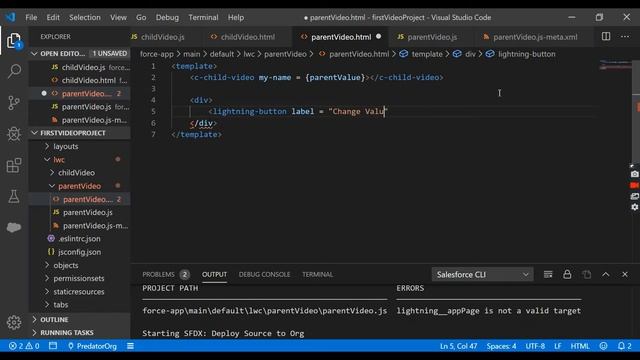Click the PredatorOrg default org indicator
640x360 pixels.
[92, 346]
